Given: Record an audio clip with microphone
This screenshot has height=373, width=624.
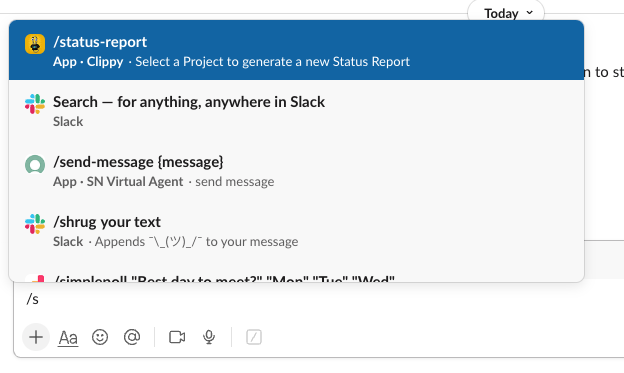Looking at the screenshot, I should tap(209, 337).
